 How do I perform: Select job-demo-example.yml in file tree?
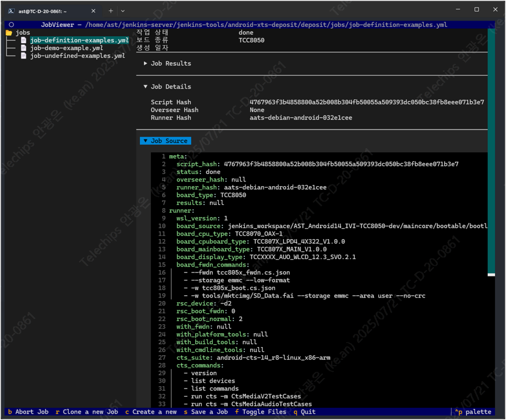[67, 48]
